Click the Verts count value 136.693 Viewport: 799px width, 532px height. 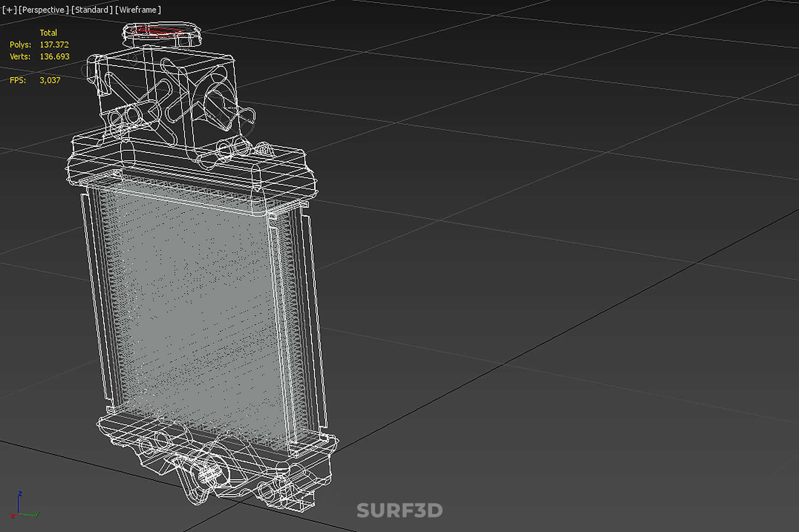click(54, 57)
